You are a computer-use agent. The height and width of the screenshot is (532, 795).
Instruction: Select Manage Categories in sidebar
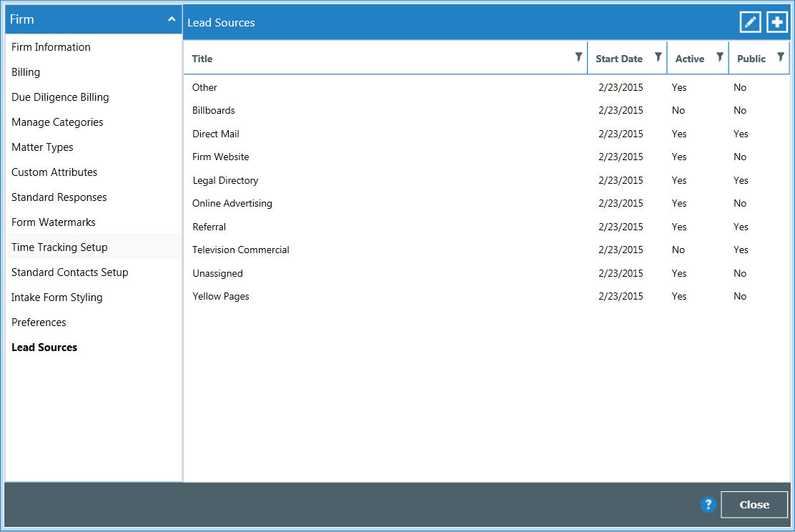57,122
